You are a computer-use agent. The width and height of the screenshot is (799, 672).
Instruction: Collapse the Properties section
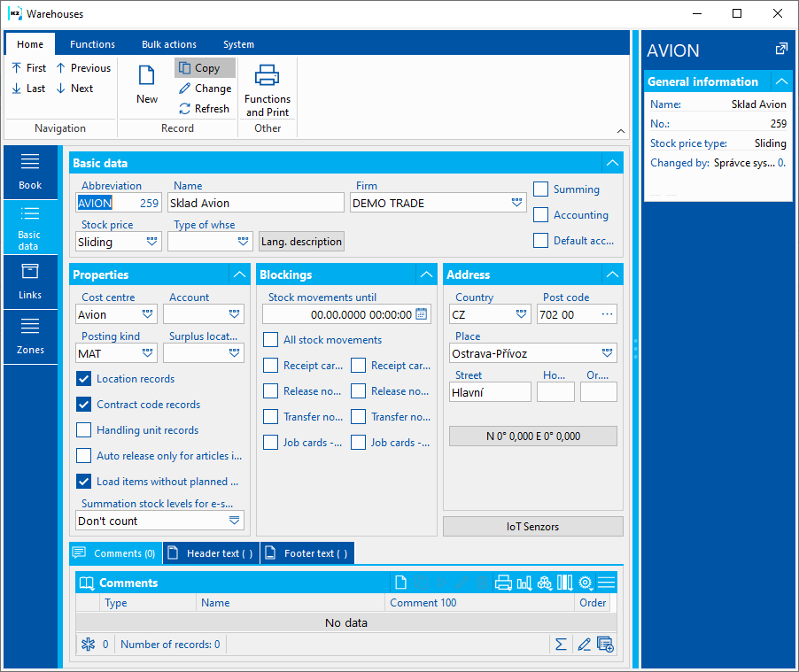[239, 274]
